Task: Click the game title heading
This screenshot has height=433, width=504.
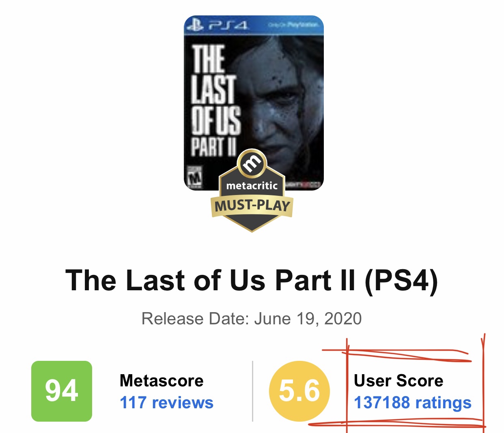Action: (252, 280)
